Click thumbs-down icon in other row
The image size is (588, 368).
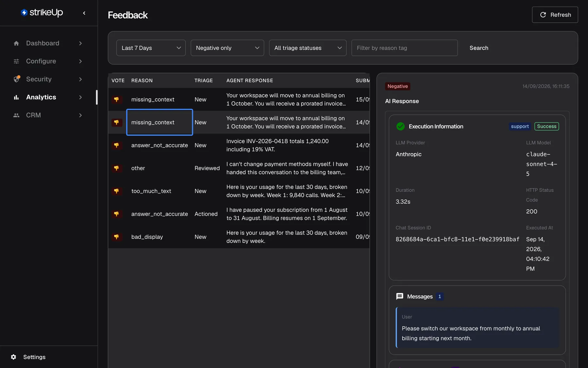[117, 168]
